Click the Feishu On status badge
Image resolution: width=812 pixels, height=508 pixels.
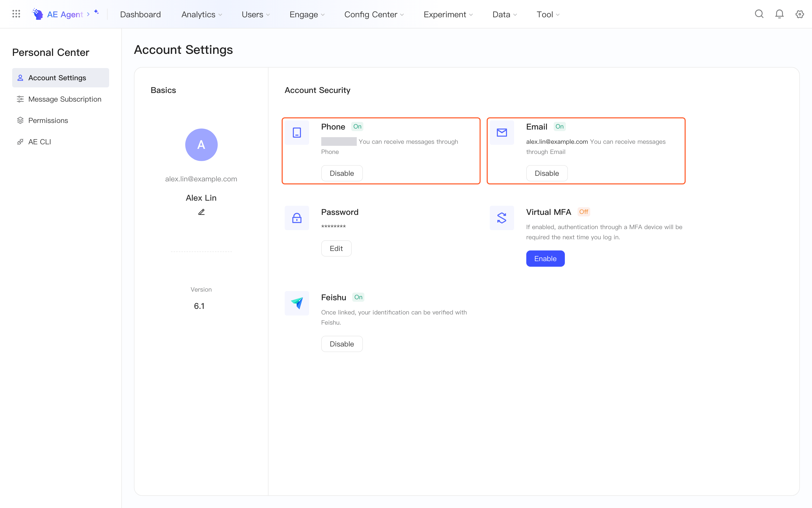pos(358,297)
